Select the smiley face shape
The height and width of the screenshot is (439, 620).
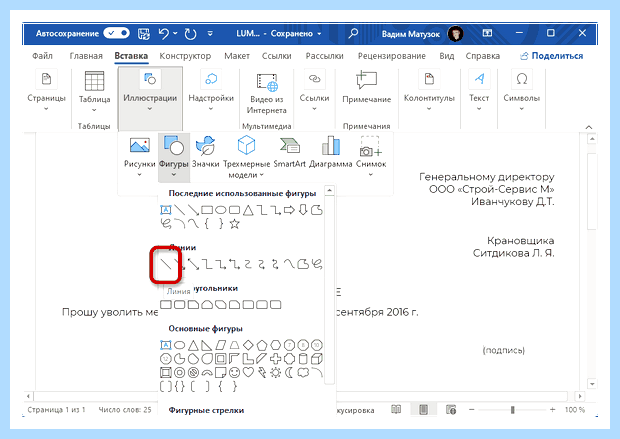tap(234, 373)
